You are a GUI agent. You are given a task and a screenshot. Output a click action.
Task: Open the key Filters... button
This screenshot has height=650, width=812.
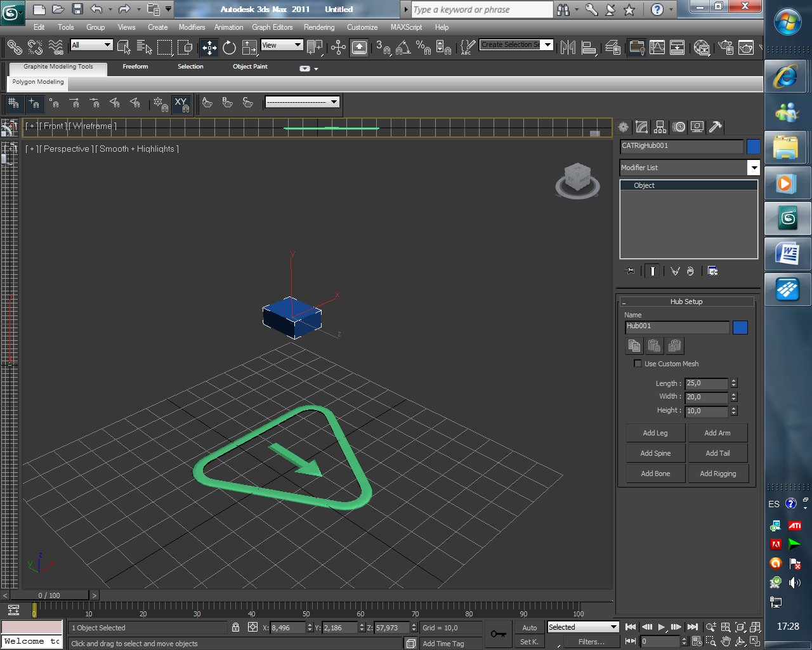click(x=591, y=642)
